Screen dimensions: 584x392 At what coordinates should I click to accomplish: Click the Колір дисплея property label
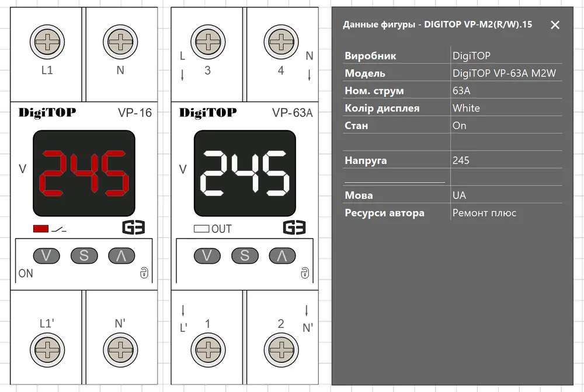click(382, 108)
